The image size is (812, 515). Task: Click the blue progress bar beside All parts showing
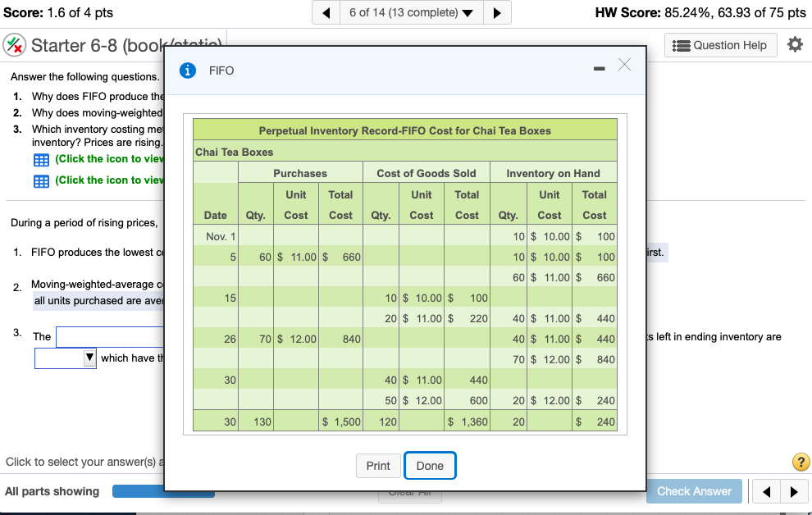[x=163, y=491]
